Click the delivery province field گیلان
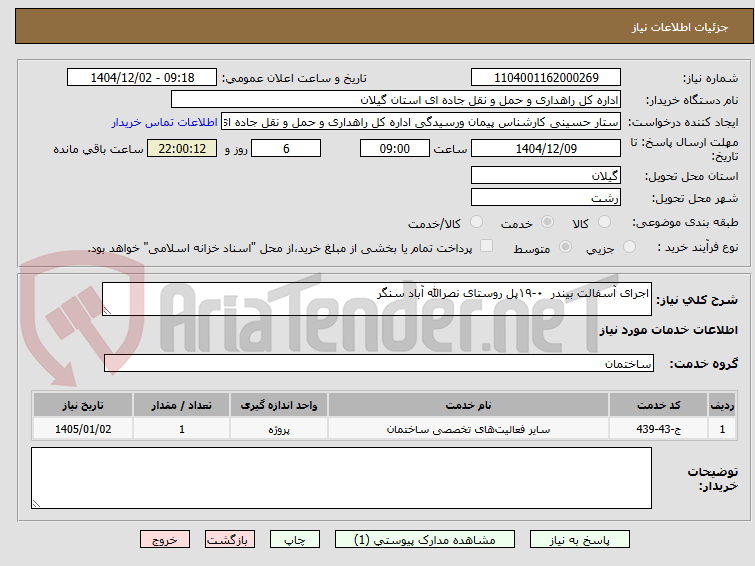755x566 pixels. [x=546, y=175]
